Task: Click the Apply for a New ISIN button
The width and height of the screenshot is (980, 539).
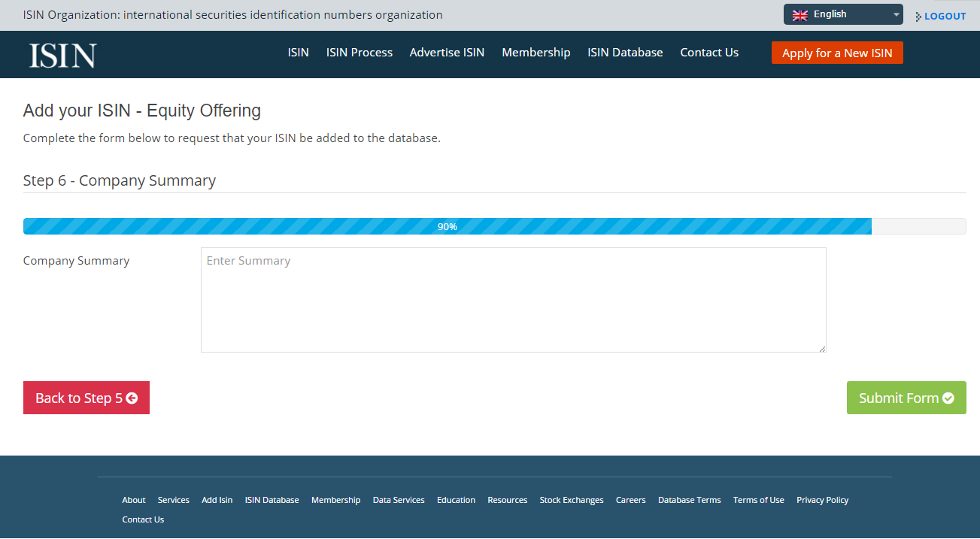Action: click(x=836, y=53)
